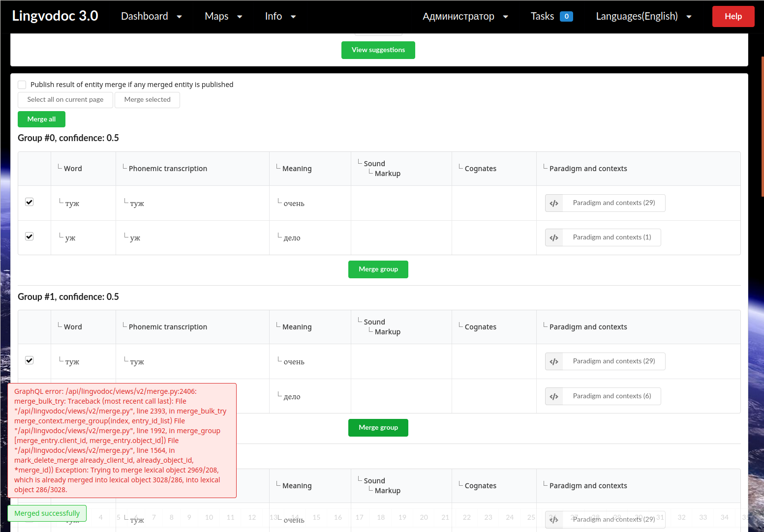Image resolution: width=764 pixels, height=532 pixels.
Task: Enable publish result of entity merge checkbox
Action: tap(22, 85)
